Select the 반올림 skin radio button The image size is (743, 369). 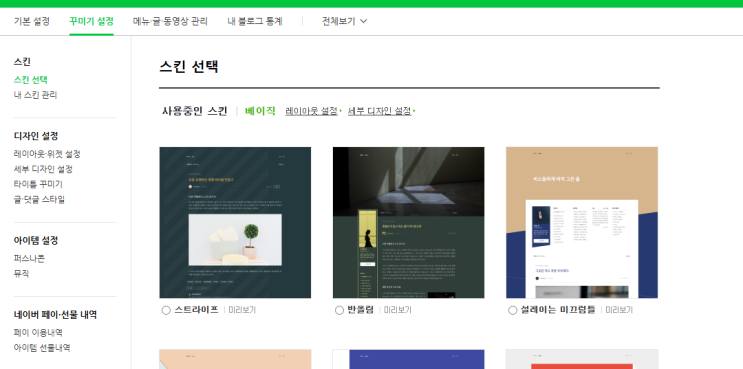339,311
